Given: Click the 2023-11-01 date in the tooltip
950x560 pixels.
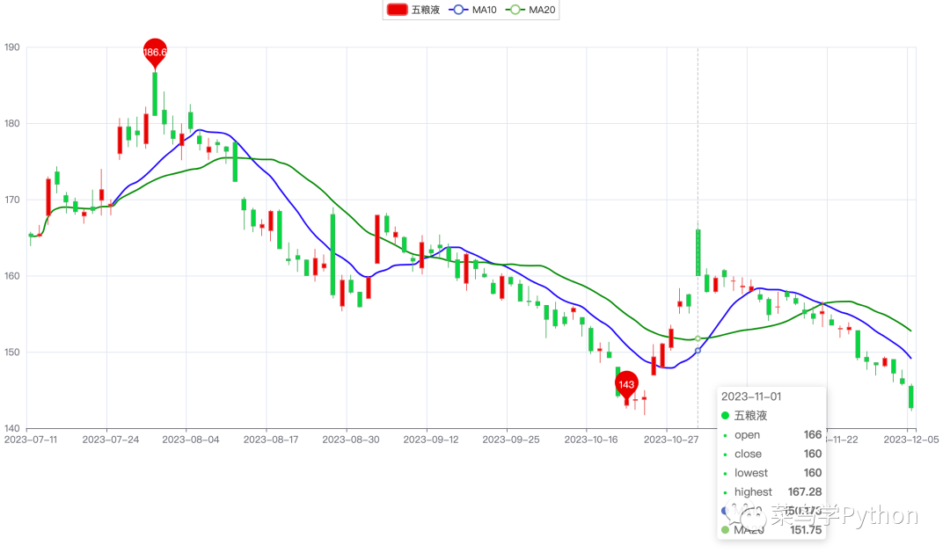Looking at the screenshot, I should point(751,396).
